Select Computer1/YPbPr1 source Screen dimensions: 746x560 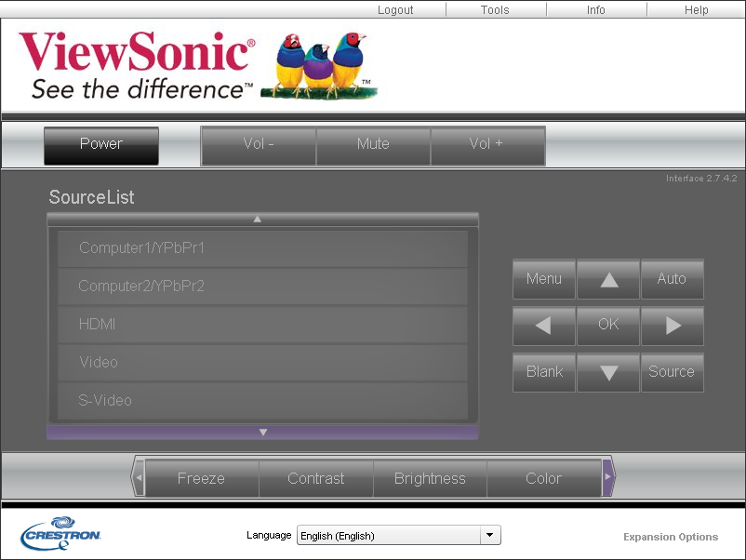[x=262, y=248]
